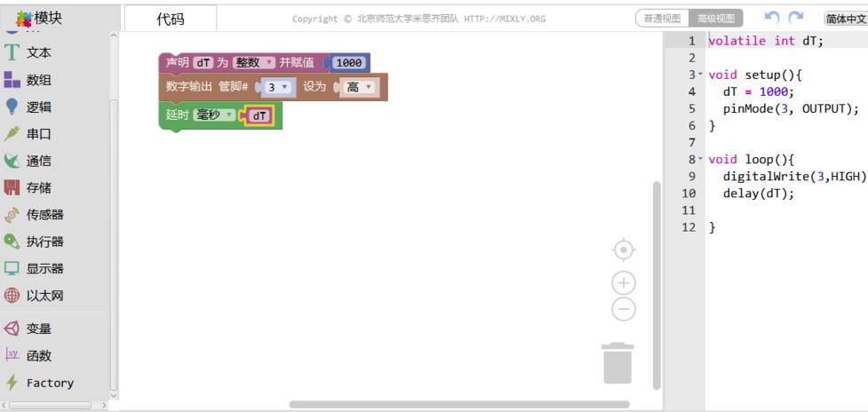Click the 模块 puzzle logo icon
This screenshot has width=868, height=412.
click(24, 19)
